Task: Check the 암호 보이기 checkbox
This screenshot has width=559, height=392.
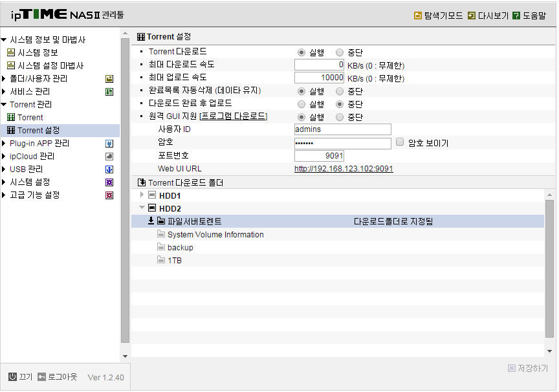Action: [400, 142]
